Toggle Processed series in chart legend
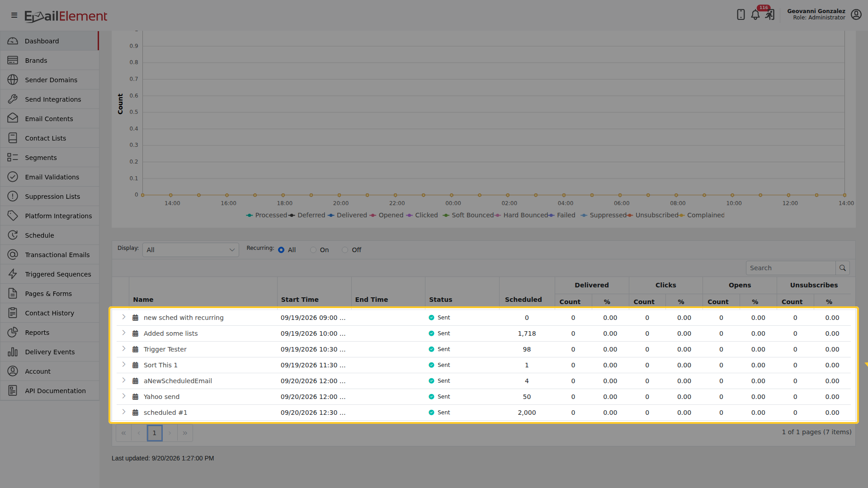 point(266,215)
